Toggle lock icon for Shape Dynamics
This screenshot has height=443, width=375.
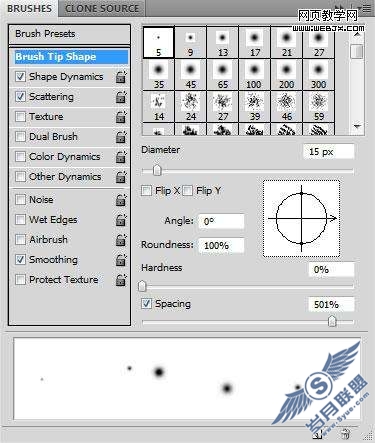(x=121, y=77)
